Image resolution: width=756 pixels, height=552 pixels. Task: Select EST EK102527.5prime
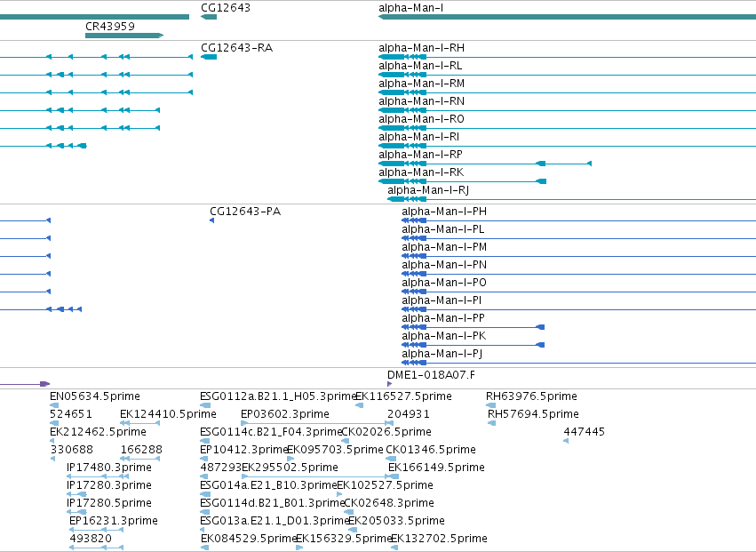point(339,494)
